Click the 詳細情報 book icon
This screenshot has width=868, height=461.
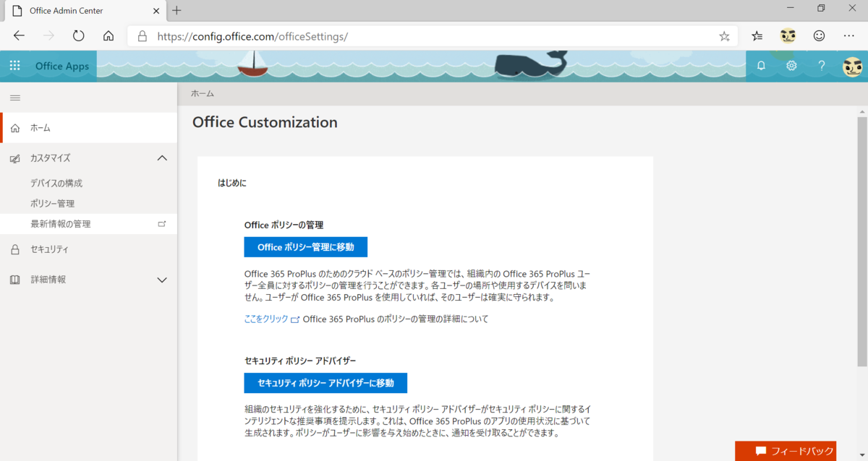[x=15, y=280]
